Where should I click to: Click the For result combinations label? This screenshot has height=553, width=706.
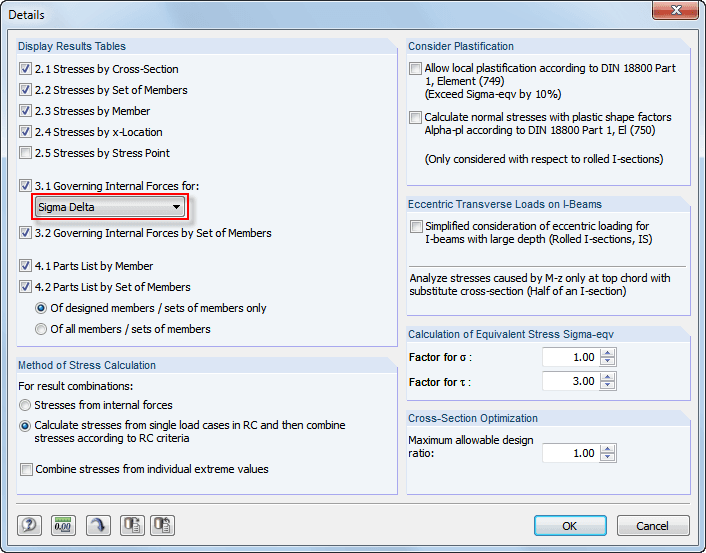coord(76,386)
